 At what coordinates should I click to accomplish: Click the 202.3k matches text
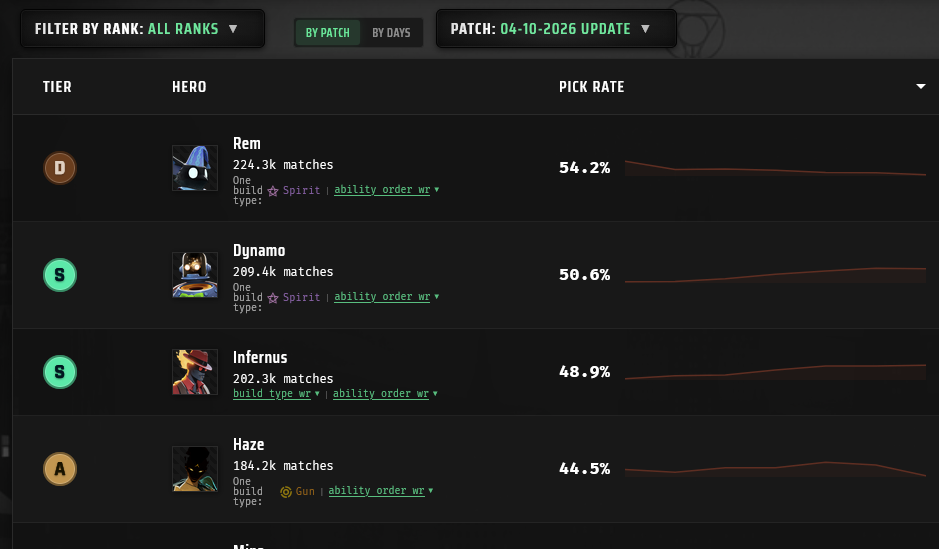click(283, 379)
